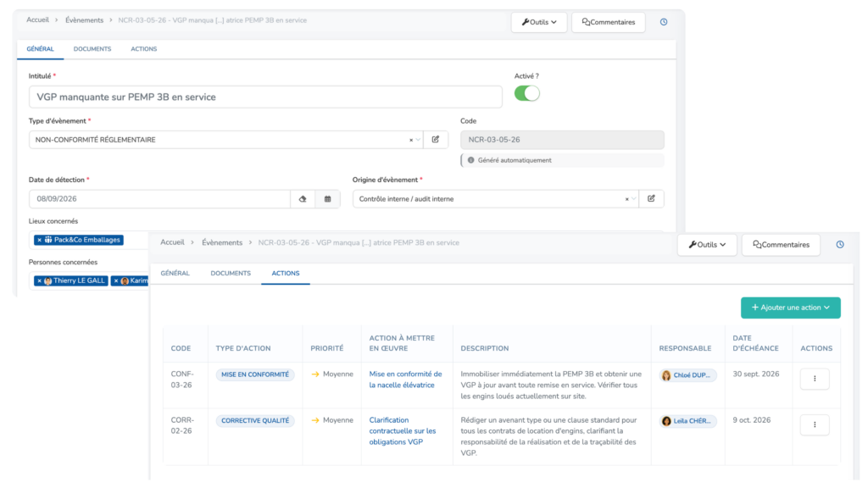Switch to GÉNÉRAL tab in front window
The image size is (868, 488).
coord(175,274)
